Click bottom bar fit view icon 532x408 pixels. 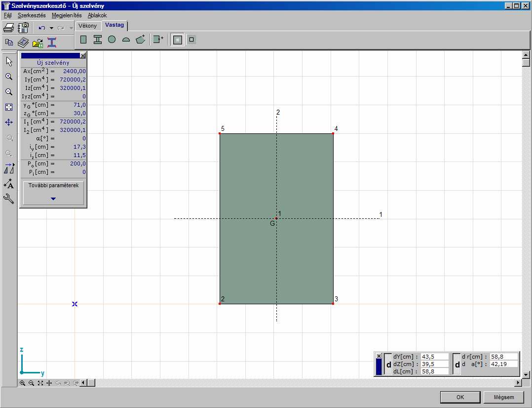point(40,383)
